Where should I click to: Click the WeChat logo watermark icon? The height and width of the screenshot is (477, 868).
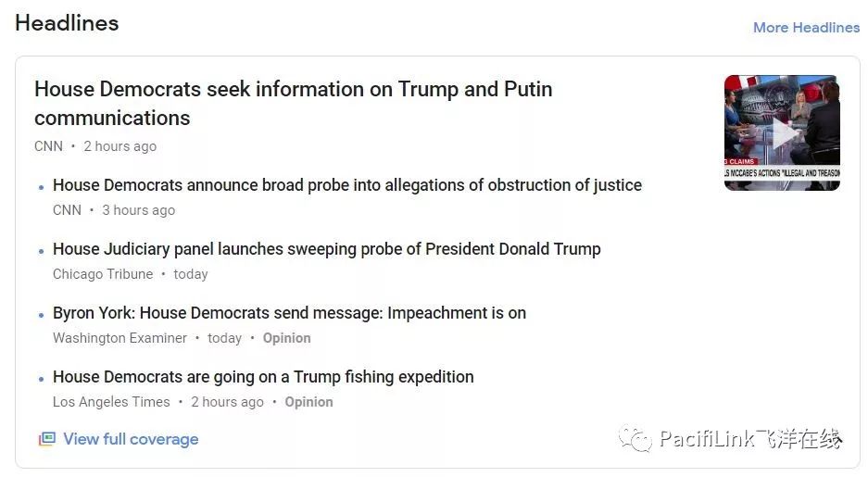click(635, 439)
